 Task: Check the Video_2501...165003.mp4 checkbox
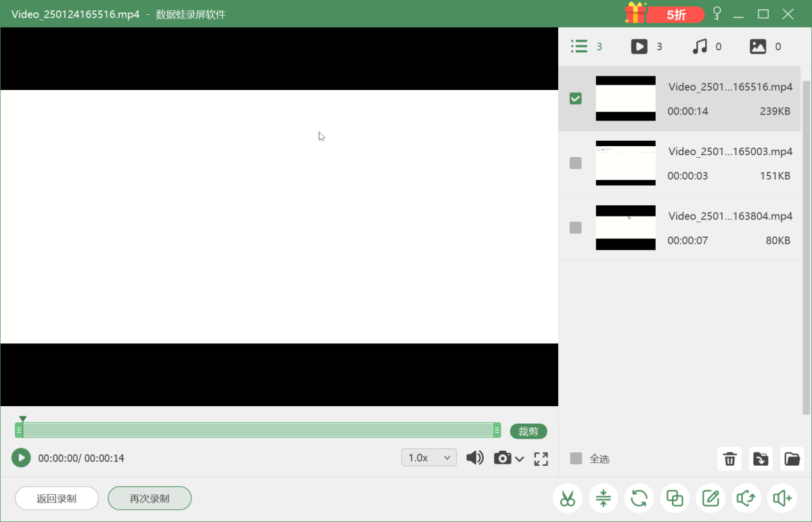pyautogui.click(x=575, y=163)
